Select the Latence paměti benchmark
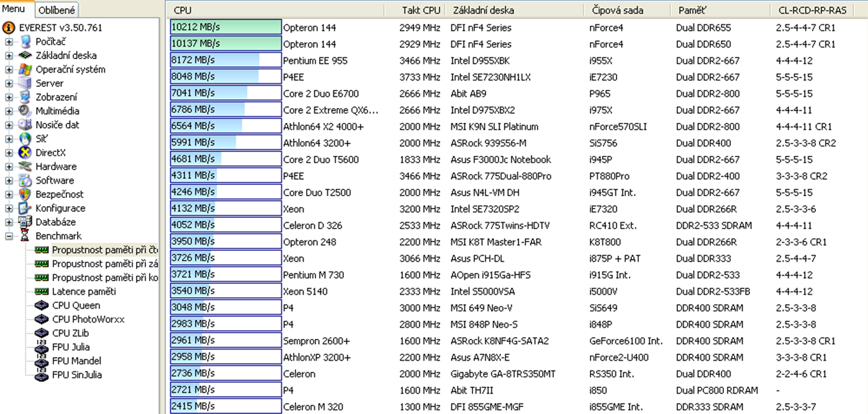Image resolution: width=868 pixels, height=414 pixels. click(84, 291)
